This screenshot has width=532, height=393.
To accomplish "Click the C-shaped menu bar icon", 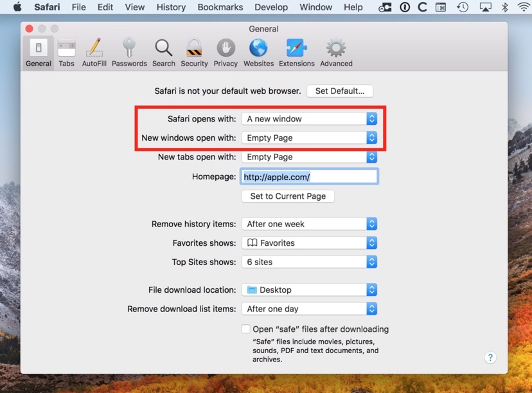I will click(422, 7).
